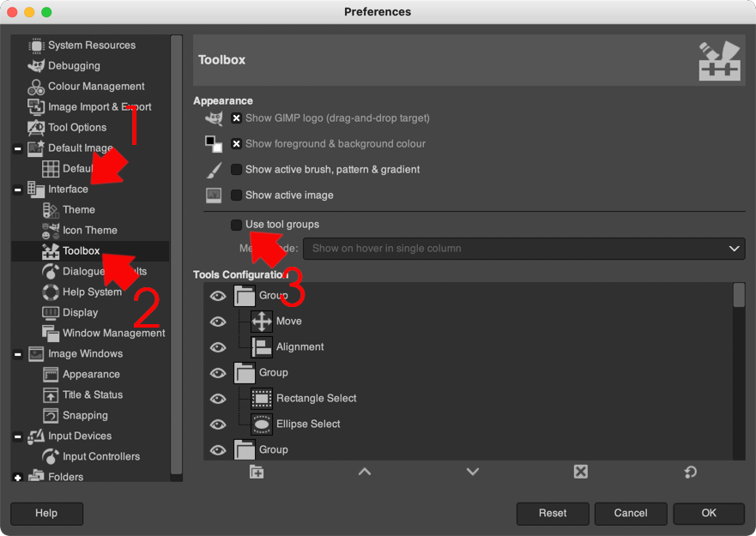Click the foreground and background colour swatch
This screenshot has width=756, height=536.
coord(214,144)
